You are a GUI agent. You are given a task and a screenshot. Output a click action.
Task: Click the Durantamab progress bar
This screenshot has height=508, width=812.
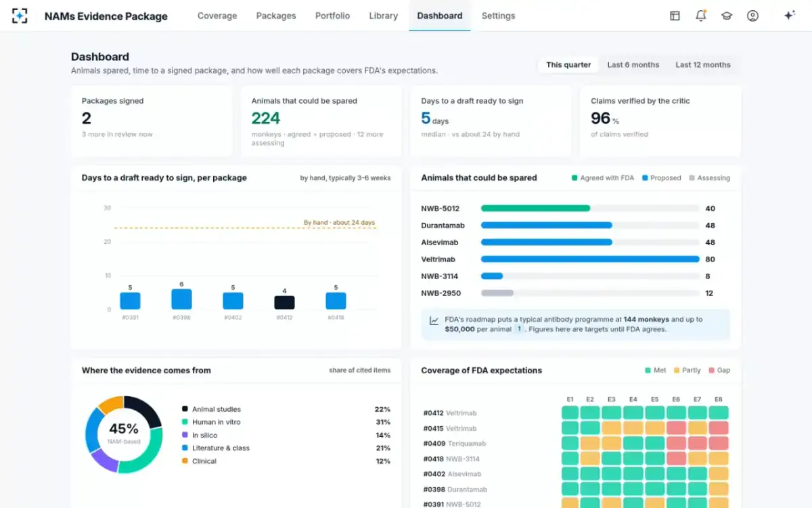[547, 226]
